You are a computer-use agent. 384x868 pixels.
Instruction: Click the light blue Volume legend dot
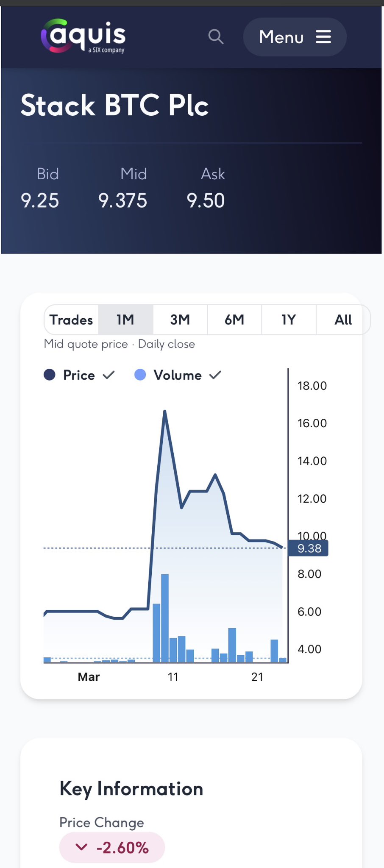coord(140,375)
